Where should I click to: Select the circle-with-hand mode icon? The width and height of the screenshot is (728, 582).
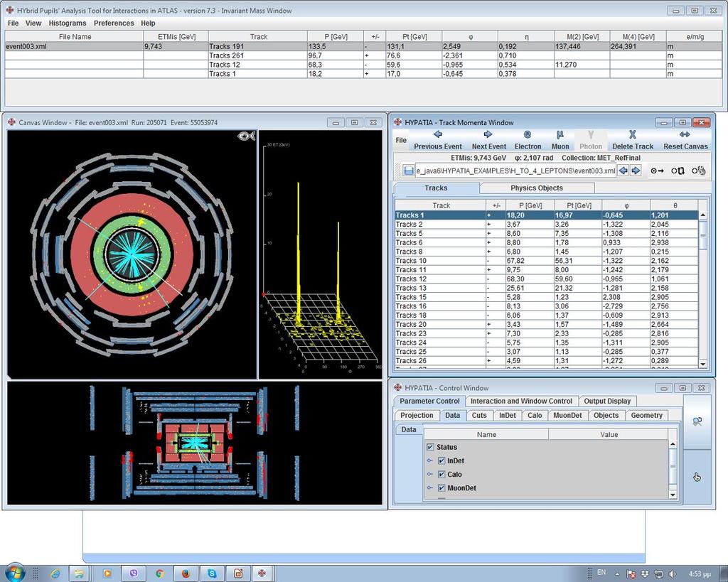click(x=699, y=171)
